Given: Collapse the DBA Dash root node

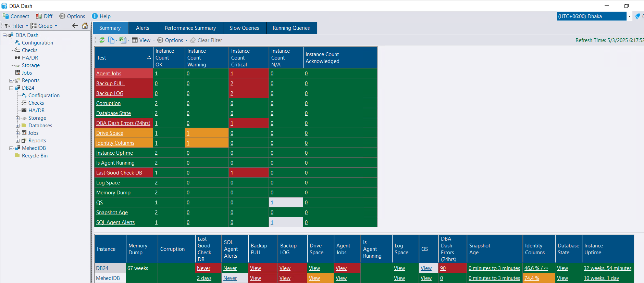Looking at the screenshot, I should pos(5,35).
